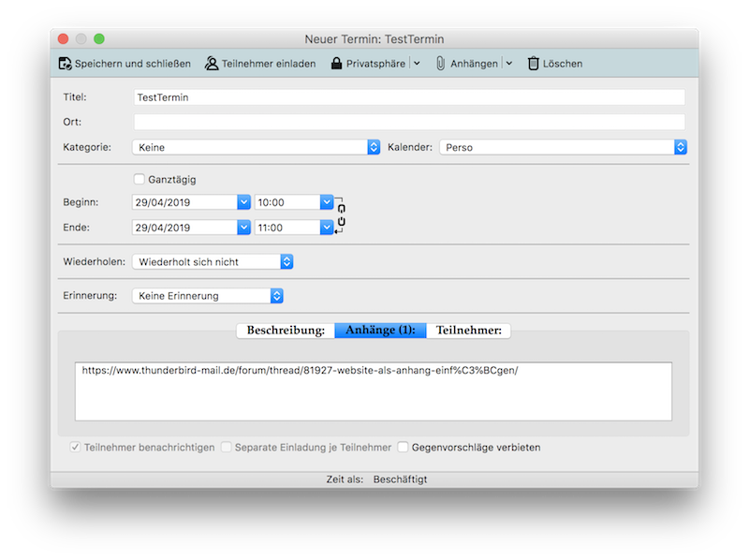Click into the empty Ort field
The width and height of the screenshot is (749, 560).
point(409,122)
